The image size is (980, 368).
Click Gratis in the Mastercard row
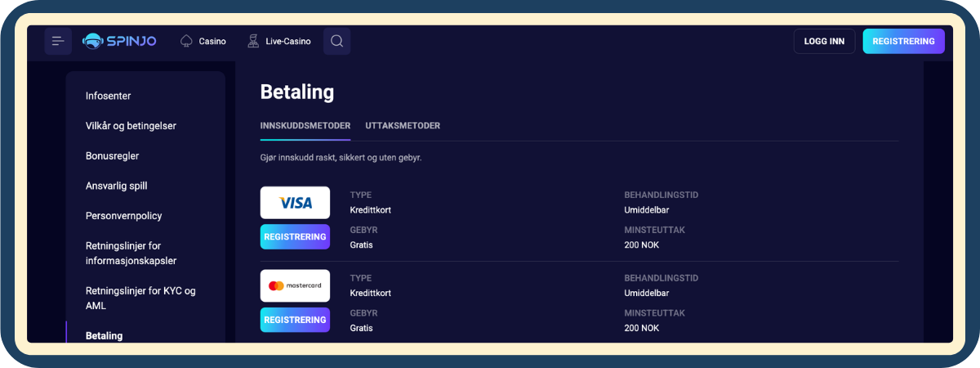point(362,328)
